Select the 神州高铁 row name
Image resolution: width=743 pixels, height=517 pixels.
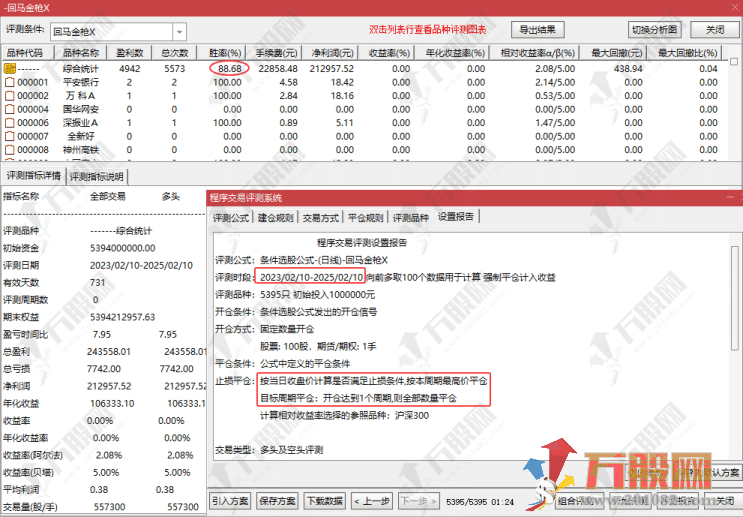pyautogui.click(x=81, y=150)
